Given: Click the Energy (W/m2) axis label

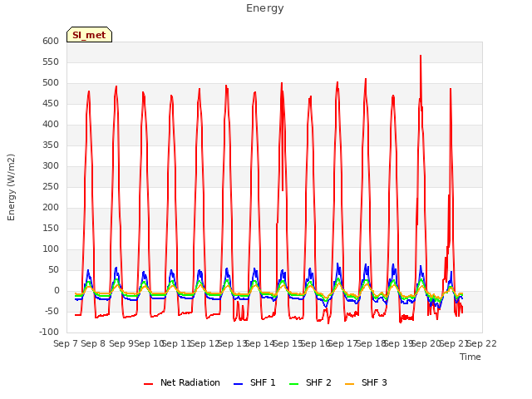Looking at the screenshot, I should [11, 187].
